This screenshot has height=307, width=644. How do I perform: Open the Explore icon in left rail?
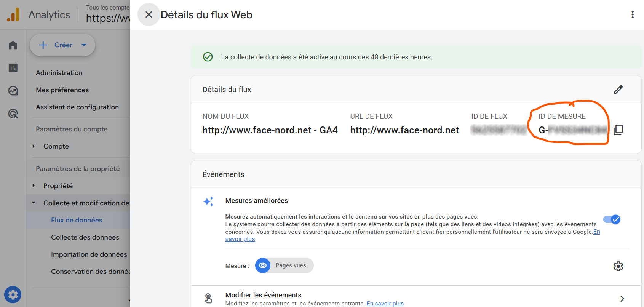(13, 91)
